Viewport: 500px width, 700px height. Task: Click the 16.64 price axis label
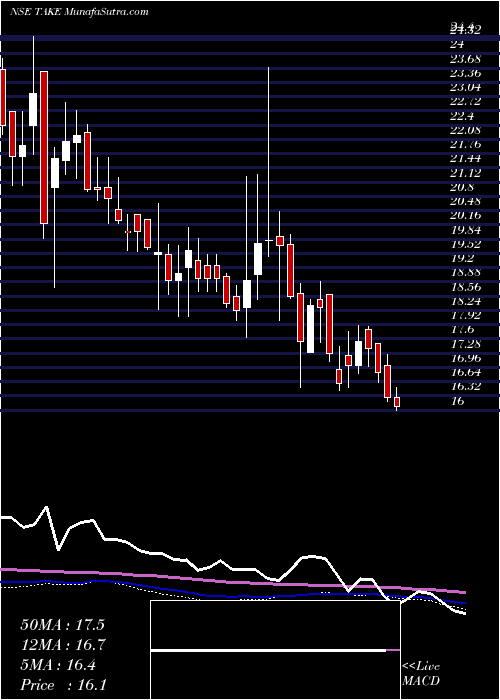[x=465, y=372]
